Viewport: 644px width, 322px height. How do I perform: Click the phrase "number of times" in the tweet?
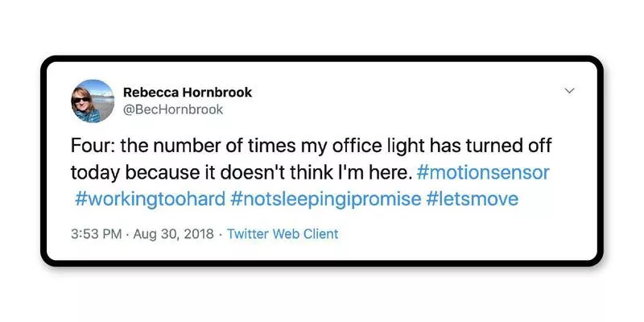point(215,147)
